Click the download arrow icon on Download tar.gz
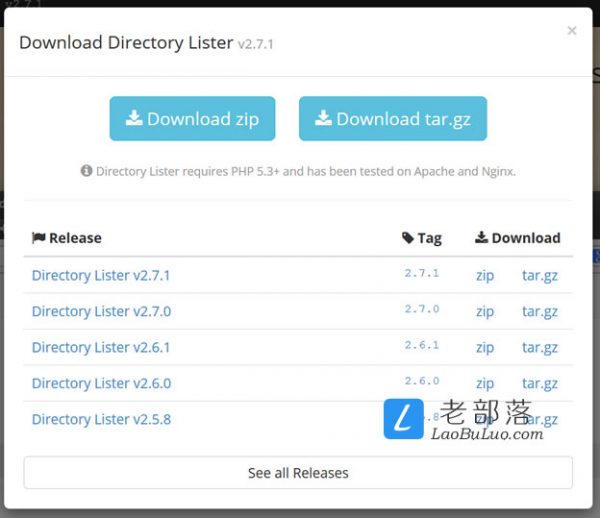 coord(323,118)
